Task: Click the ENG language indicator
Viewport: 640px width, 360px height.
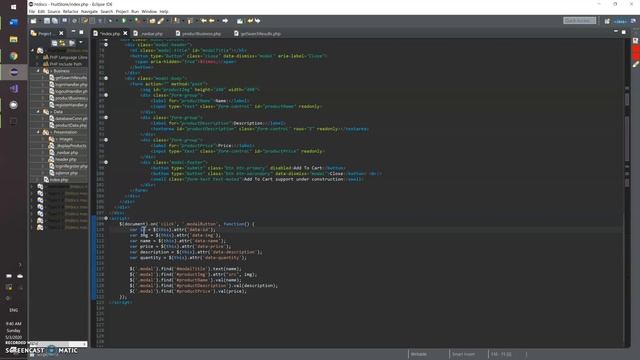Action: pos(13,310)
